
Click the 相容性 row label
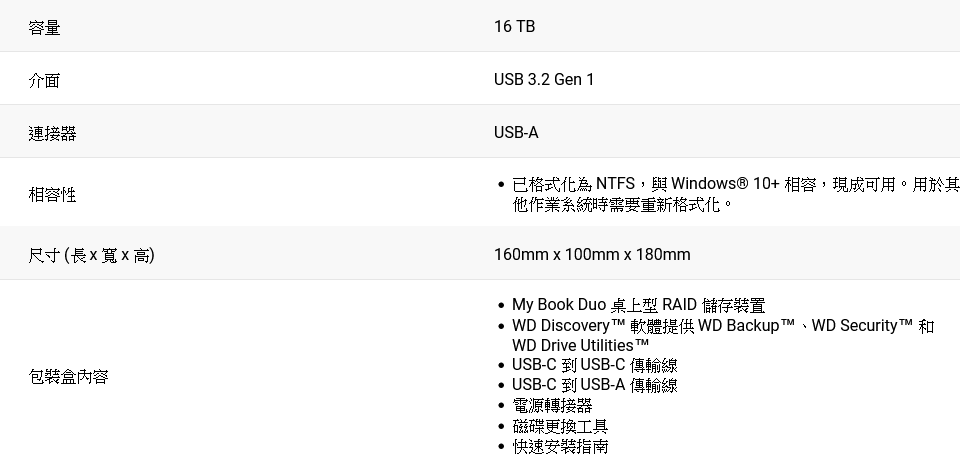tap(52, 195)
